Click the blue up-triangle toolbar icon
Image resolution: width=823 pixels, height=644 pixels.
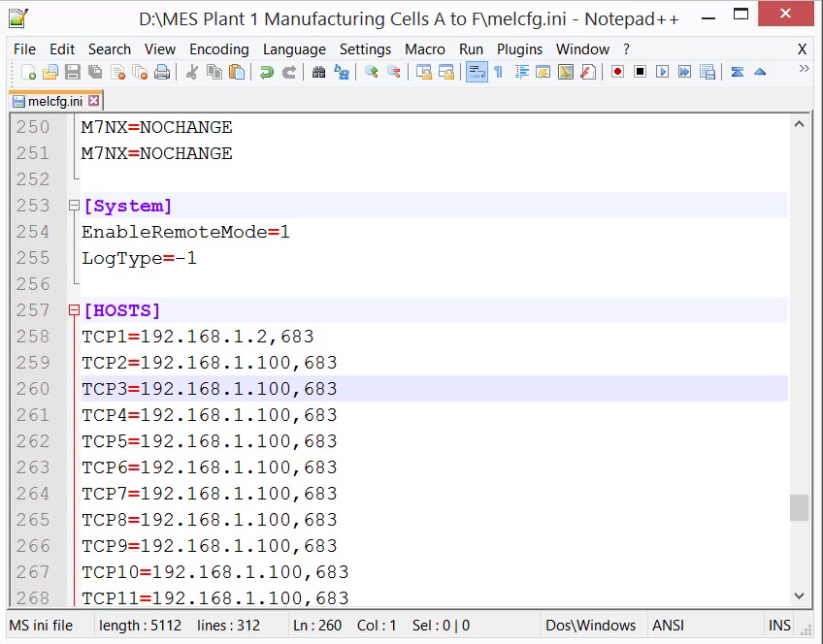click(x=760, y=72)
